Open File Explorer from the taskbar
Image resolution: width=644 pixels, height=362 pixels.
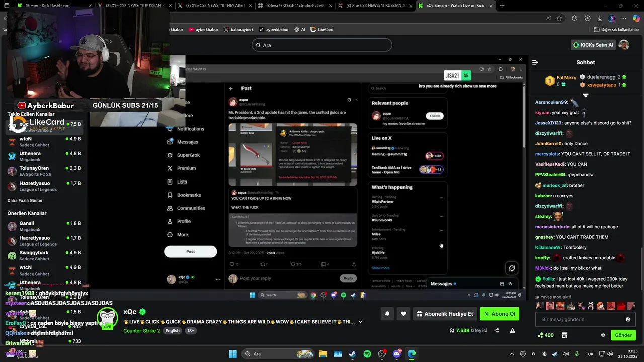[x=323, y=354]
